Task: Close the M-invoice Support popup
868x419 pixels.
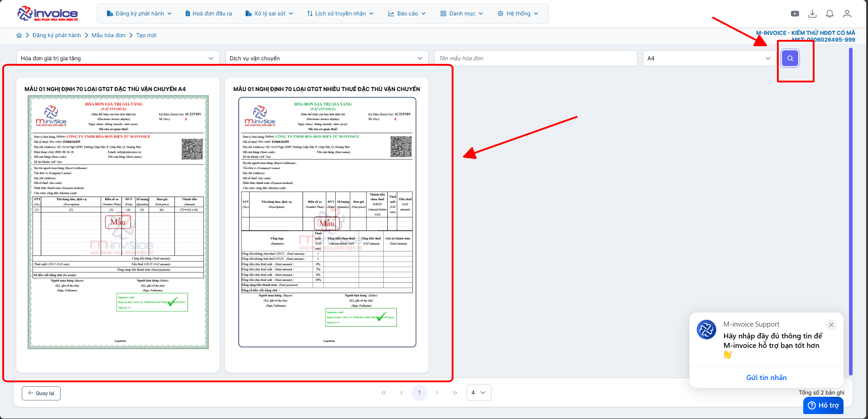Action: click(831, 325)
